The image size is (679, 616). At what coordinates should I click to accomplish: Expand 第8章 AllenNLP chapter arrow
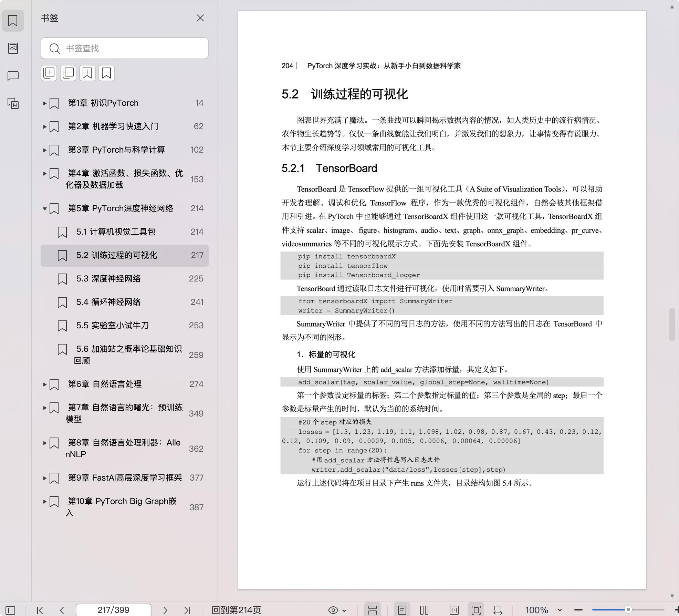tap(44, 443)
